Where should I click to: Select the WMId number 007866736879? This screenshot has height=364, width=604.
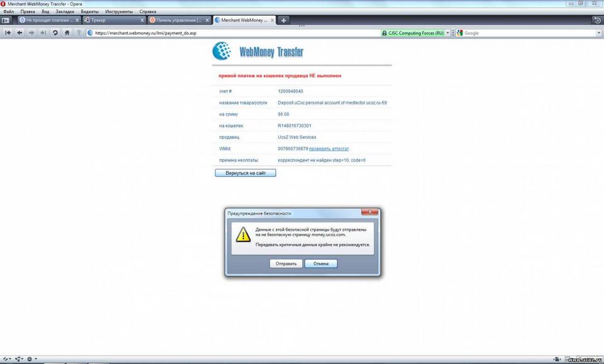pyautogui.click(x=293, y=148)
